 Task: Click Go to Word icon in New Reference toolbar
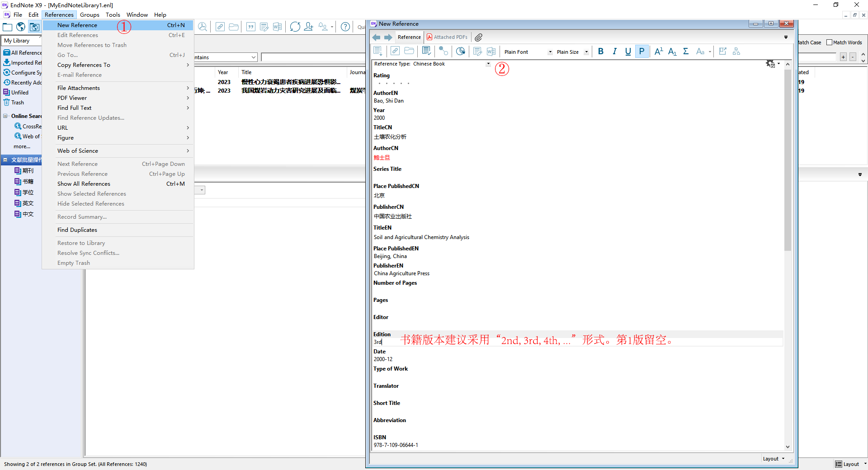(x=491, y=51)
